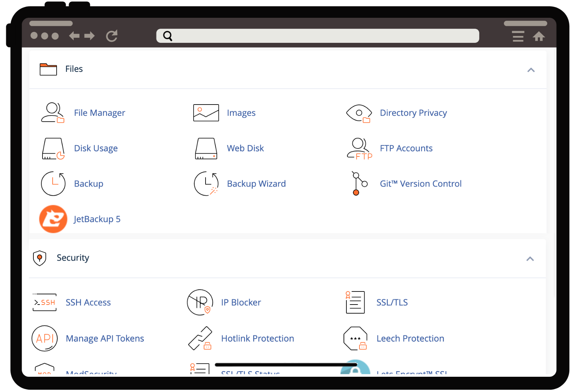Click the Manage API Tokens icon
The height and width of the screenshot is (392, 581).
pyautogui.click(x=45, y=338)
